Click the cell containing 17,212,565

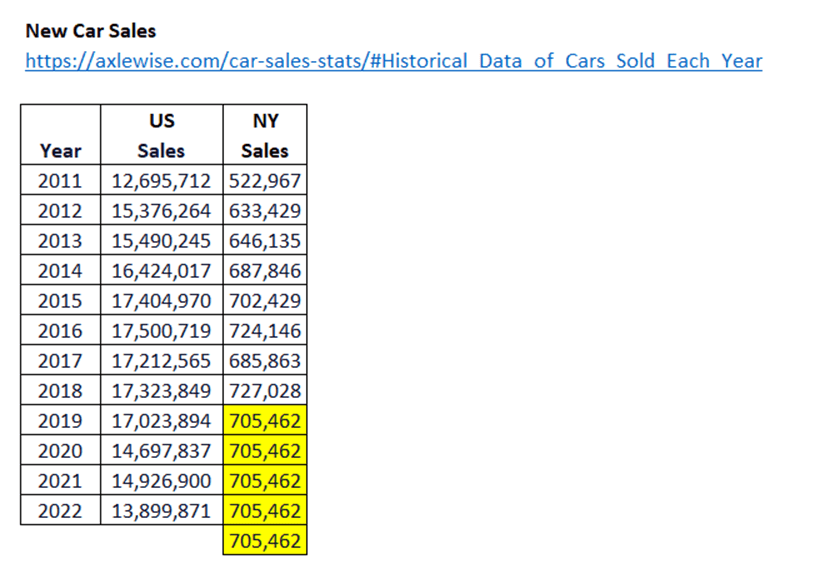(x=161, y=361)
